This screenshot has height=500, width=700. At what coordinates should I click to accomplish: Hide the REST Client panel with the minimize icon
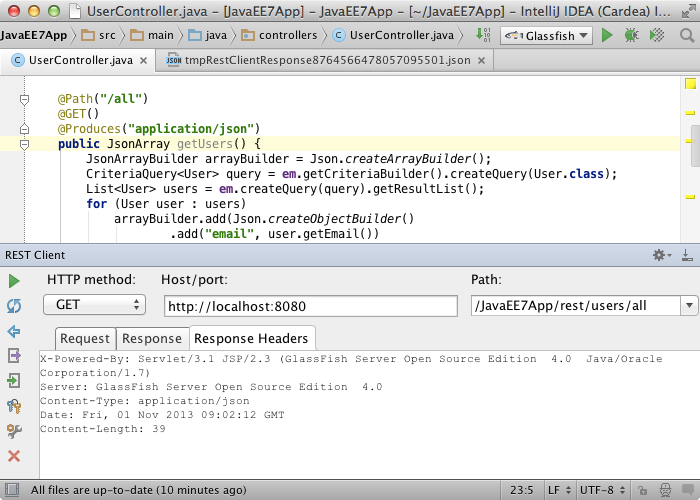coord(687,255)
